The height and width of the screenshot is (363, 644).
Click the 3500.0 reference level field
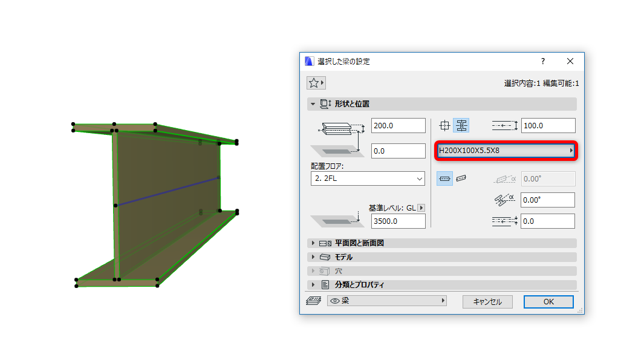[x=398, y=221]
